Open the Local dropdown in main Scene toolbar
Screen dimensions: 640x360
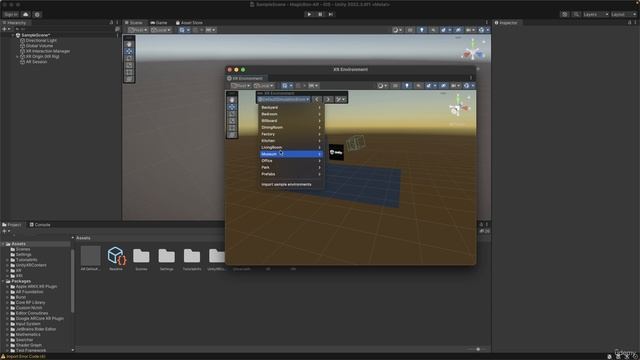tap(161, 30)
